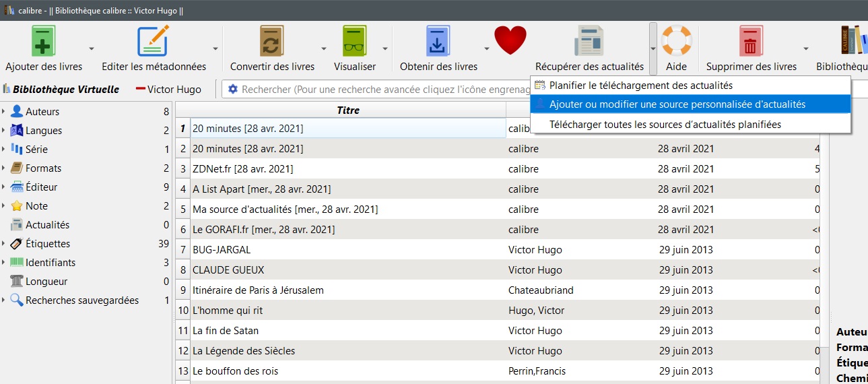
Task: Toggle dropdown arrow beside Récupérer des actualités
Action: point(653,49)
